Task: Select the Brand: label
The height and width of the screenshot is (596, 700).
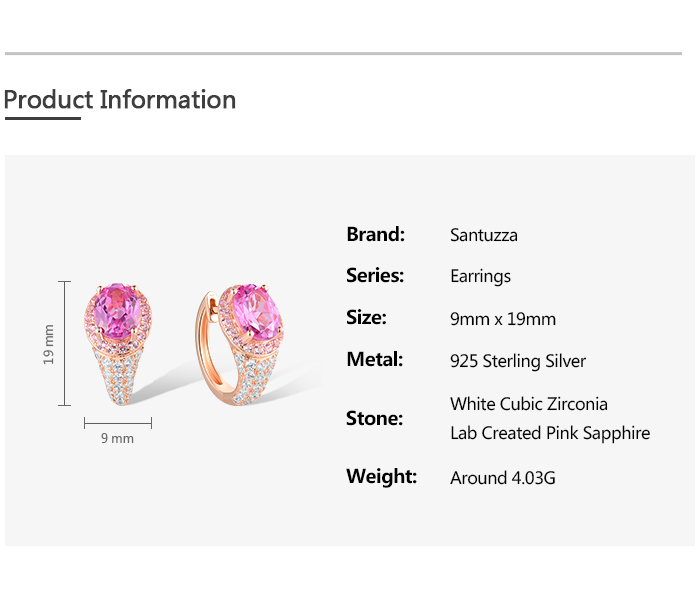Action: point(375,235)
